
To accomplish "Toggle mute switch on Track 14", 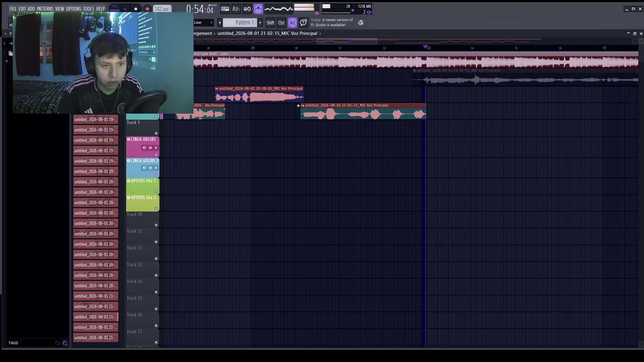I will 156,292.
